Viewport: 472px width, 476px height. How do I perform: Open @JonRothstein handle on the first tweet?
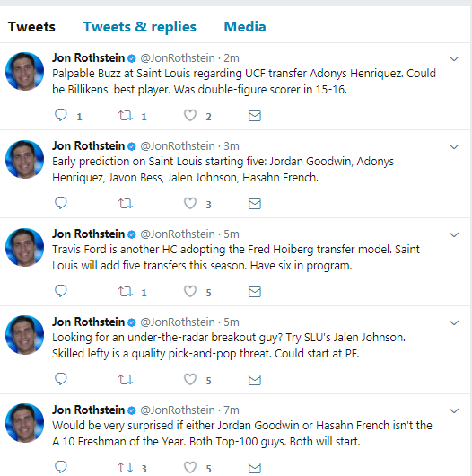tap(178, 58)
